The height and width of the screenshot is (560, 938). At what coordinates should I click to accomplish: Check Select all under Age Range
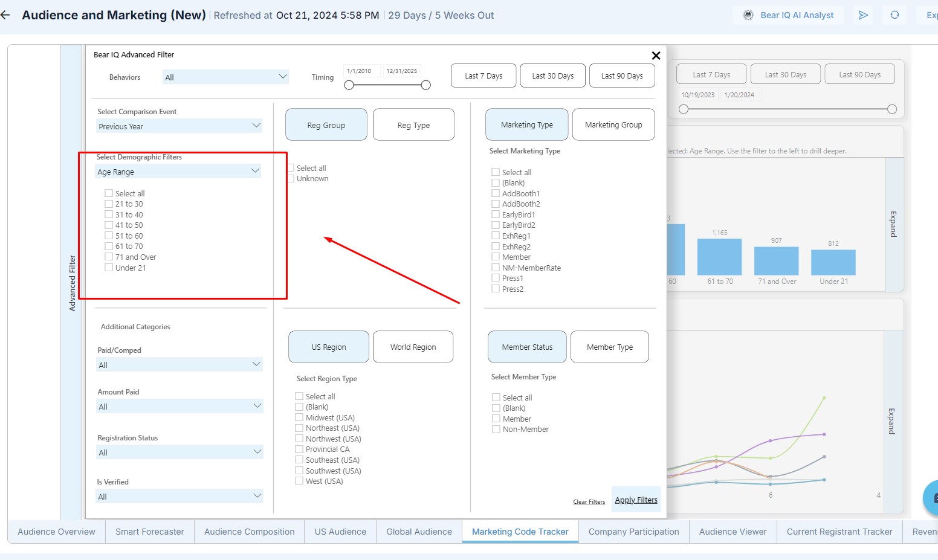(x=109, y=193)
